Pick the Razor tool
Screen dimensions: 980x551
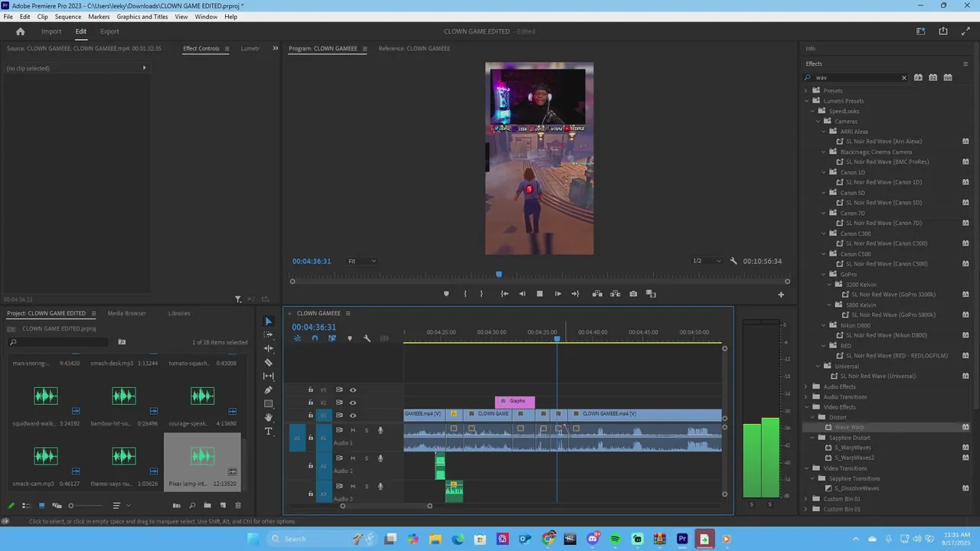(x=268, y=363)
